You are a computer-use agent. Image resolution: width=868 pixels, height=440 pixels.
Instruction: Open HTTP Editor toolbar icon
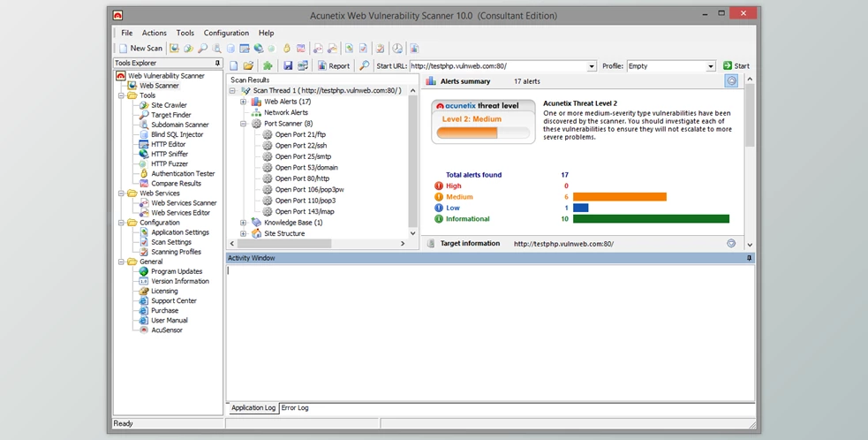point(244,49)
